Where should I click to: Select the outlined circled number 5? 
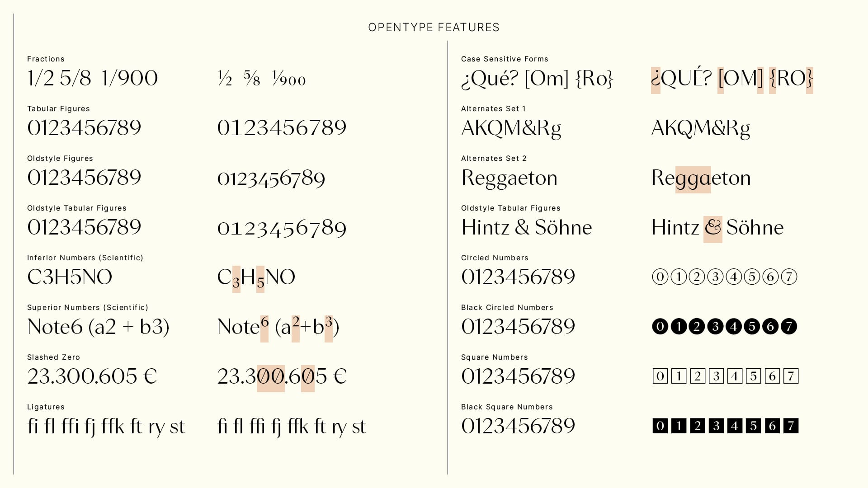click(752, 277)
